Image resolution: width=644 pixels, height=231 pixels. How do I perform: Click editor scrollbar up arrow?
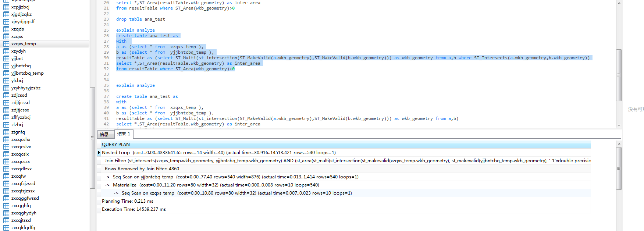pyautogui.click(x=619, y=3)
